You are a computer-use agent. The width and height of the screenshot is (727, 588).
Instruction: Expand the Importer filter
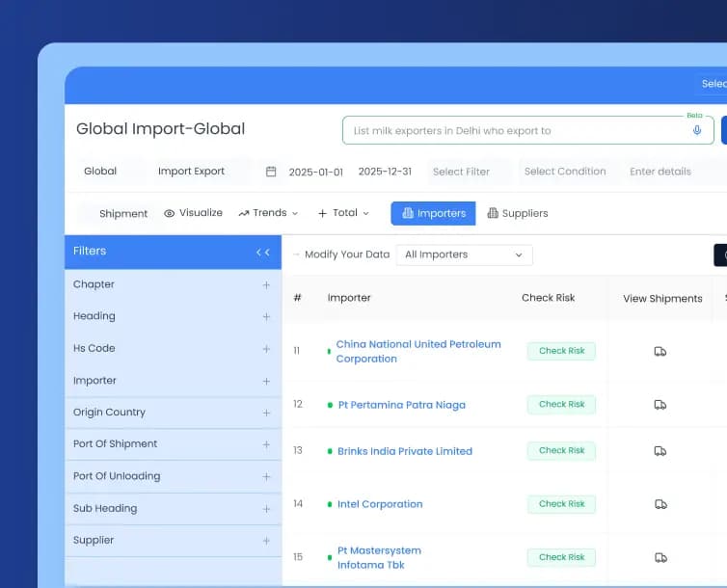click(266, 382)
